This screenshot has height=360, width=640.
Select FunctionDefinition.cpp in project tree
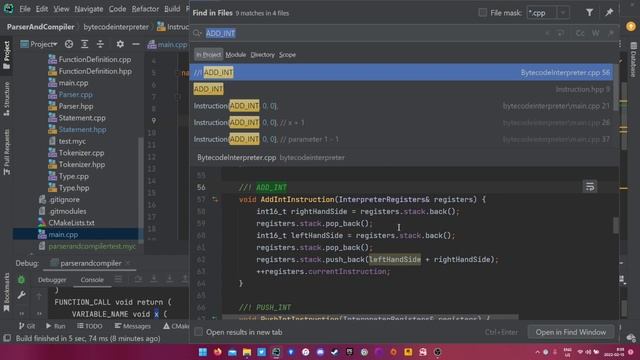pos(95,59)
